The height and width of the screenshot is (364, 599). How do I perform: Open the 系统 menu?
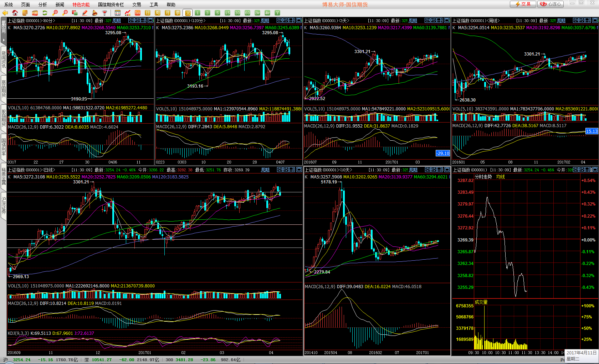(x=9, y=5)
